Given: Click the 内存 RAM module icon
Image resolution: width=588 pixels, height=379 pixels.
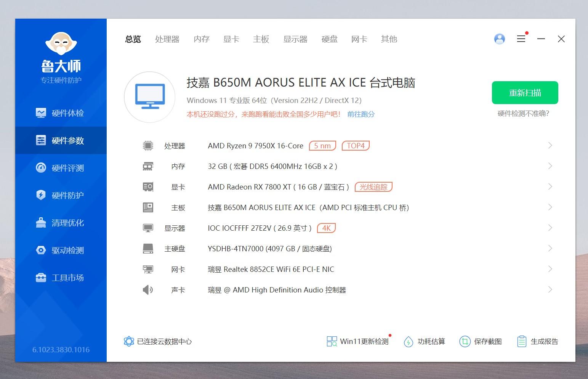Looking at the screenshot, I should (148, 166).
